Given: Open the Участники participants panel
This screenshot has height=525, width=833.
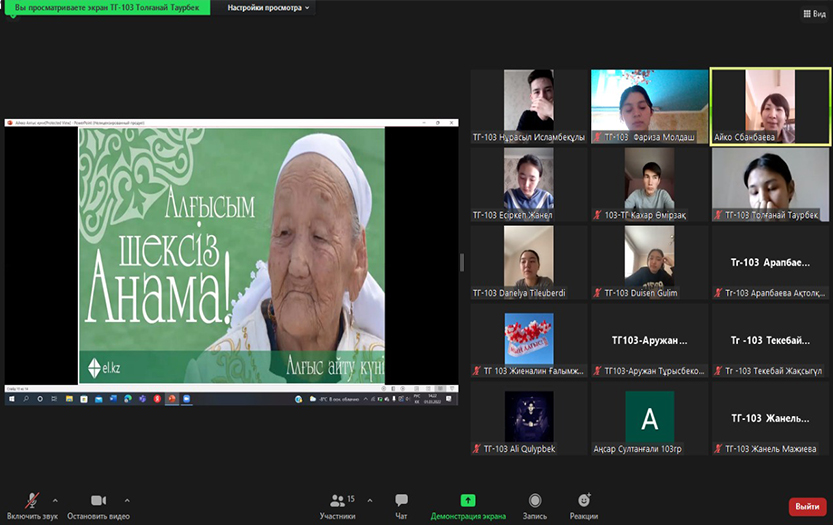Looking at the screenshot, I should click(338, 501).
